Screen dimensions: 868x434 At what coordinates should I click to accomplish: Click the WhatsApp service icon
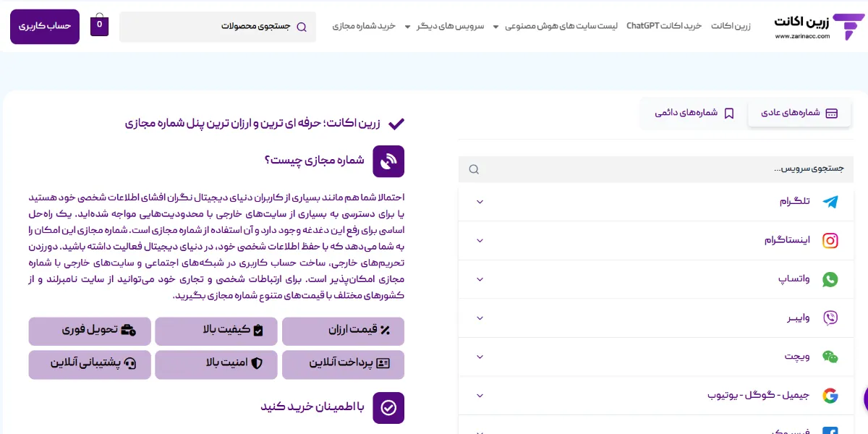click(830, 279)
